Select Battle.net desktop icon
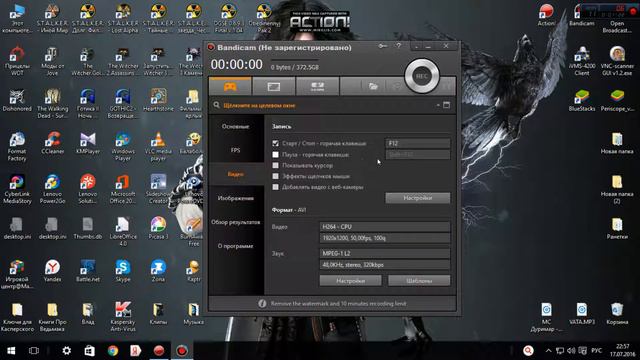The width and height of the screenshot is (640, 360). pyautogui.click(x=88, y=271)
